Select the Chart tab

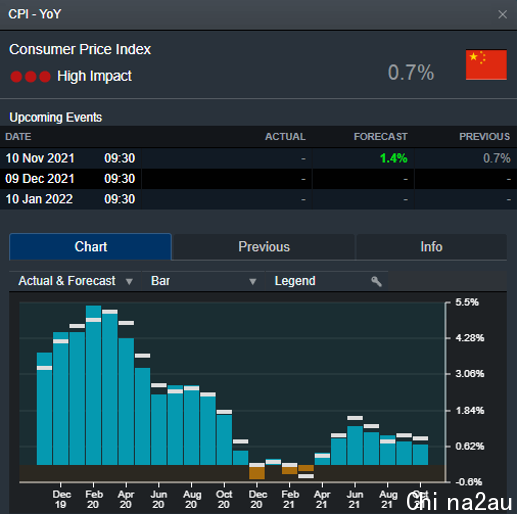pyautogui.click(x=90, y=247)
